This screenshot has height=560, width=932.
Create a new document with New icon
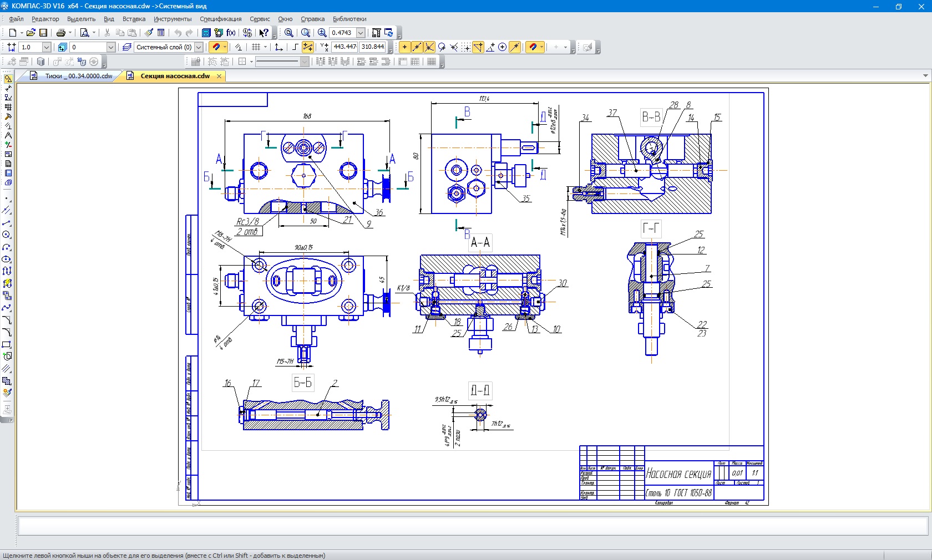(x=12, y=33)
